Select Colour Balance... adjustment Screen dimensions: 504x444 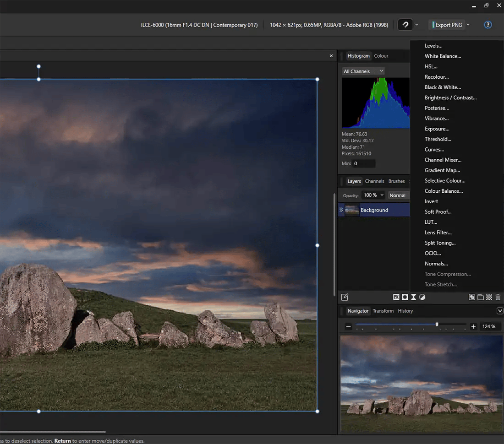point(444,191)
